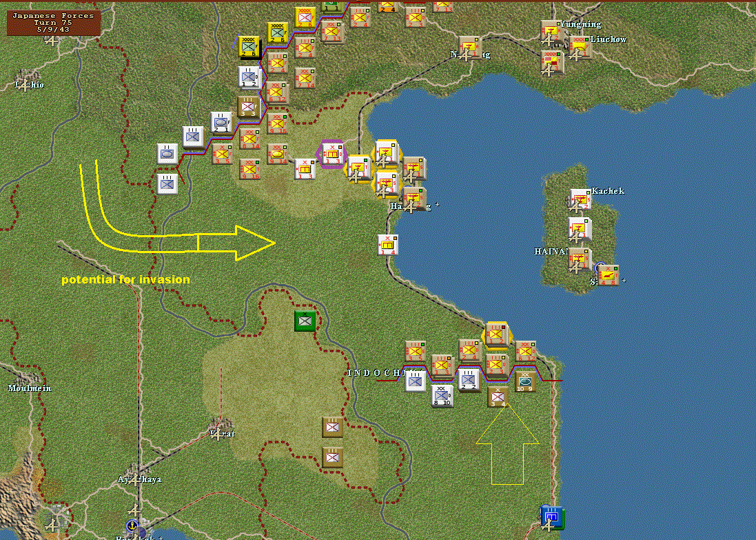
Task: Select the blue headquarters counter on the southeast coast
Action: click(x=551, y=517)
